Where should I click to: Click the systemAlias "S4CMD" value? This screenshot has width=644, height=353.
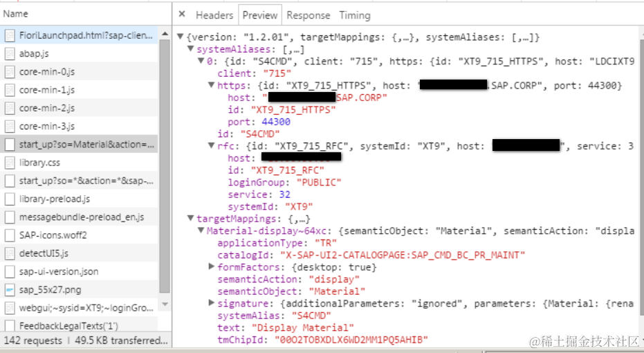311,316
